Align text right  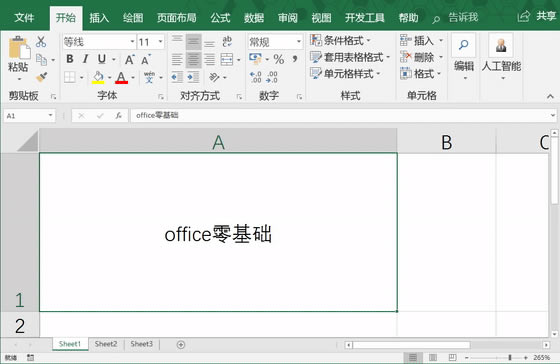click(210, 60)
